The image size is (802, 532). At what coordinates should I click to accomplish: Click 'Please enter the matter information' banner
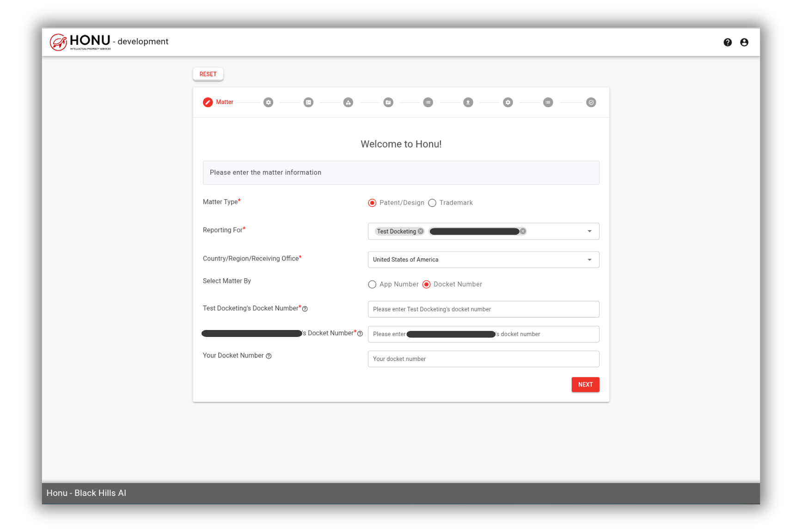401,172
